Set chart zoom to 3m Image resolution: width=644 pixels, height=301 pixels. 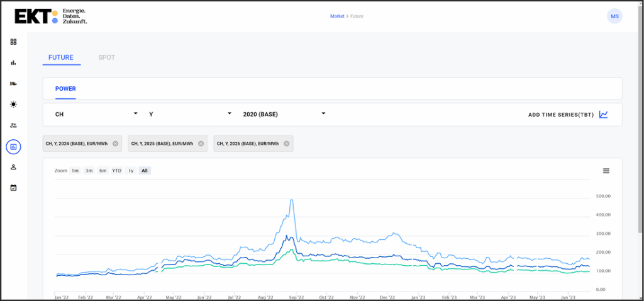(x=89, y=171)
